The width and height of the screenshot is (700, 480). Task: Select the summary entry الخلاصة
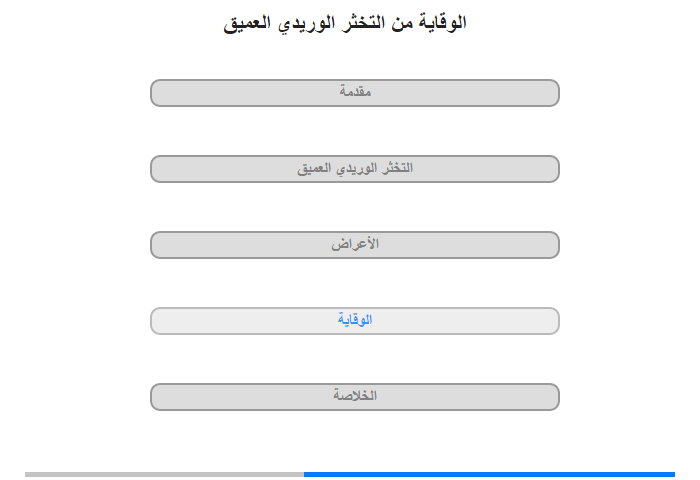point(354,397)
